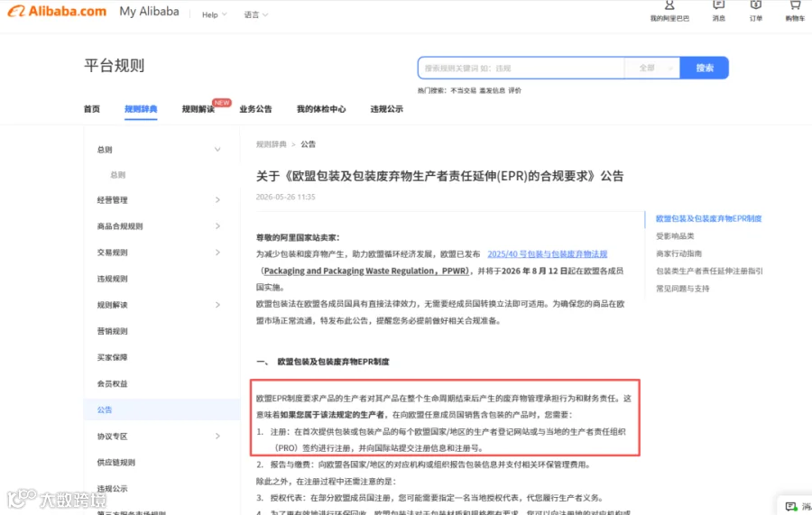Click hot search term 评价
This screenshot has width=812, height=515.
[515, 90]
